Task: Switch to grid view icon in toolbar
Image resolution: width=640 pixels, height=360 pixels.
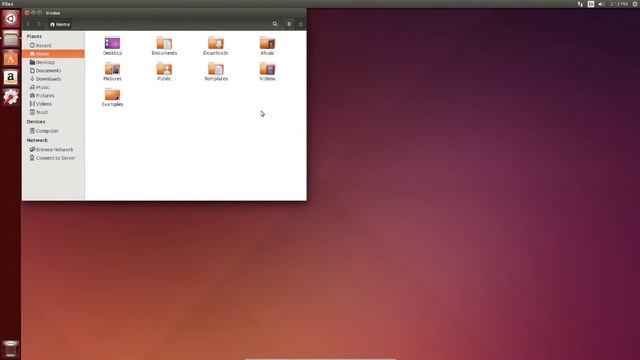Action: tap(300, 24)
